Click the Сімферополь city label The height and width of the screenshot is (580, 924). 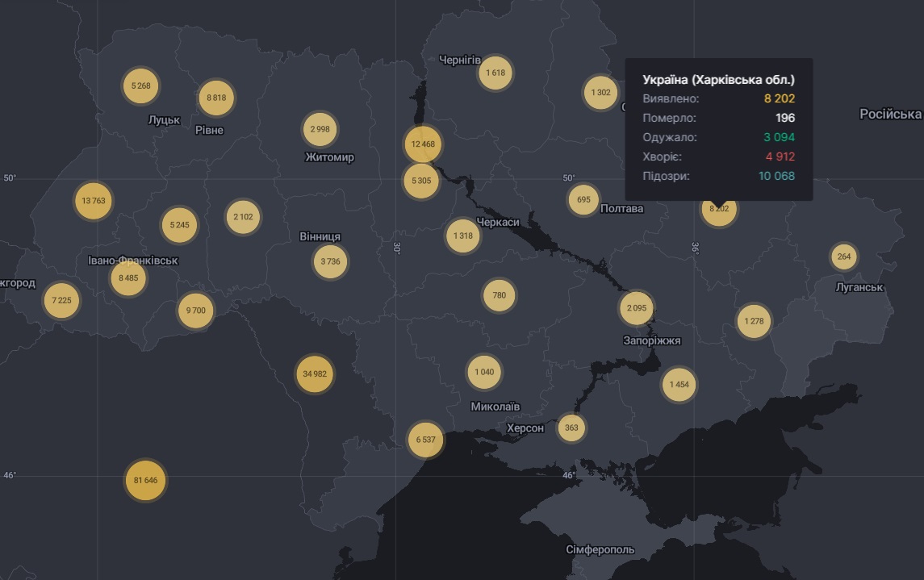pos(600,550)
